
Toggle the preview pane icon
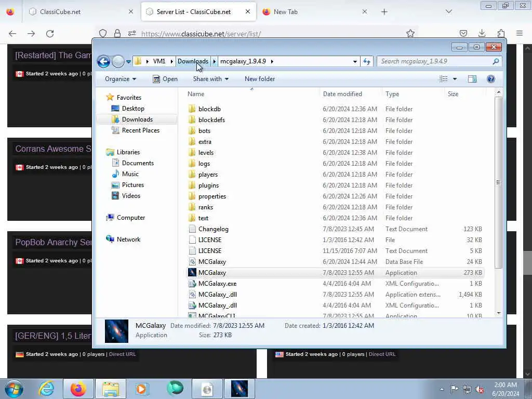[472, 79]
